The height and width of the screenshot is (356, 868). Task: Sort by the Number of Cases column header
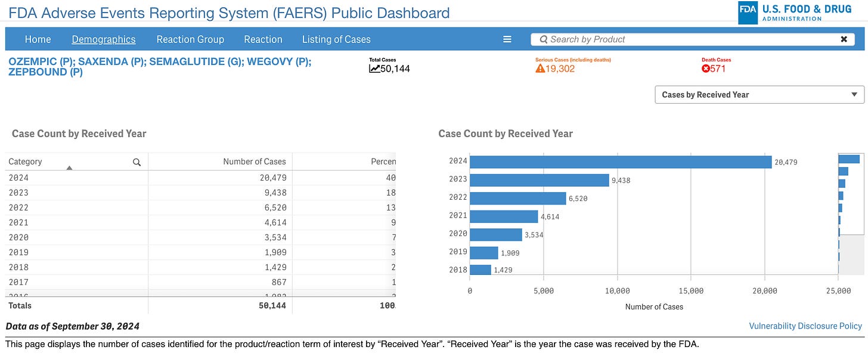pos(255,162)
